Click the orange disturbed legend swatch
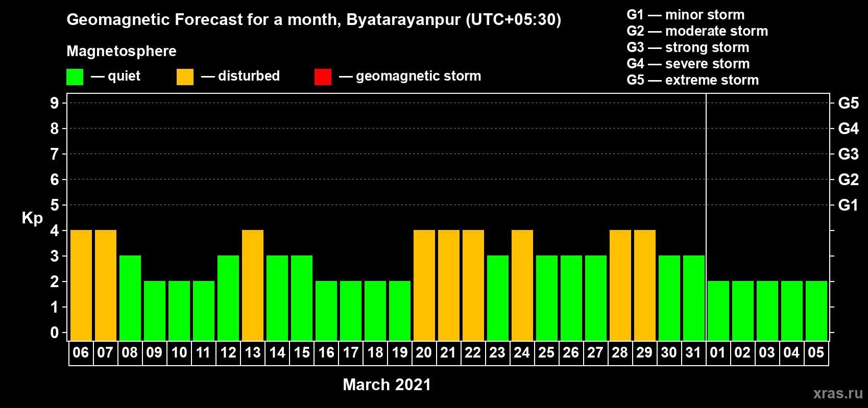The height and width of the screenshot is (408, 868). (185, 77)
